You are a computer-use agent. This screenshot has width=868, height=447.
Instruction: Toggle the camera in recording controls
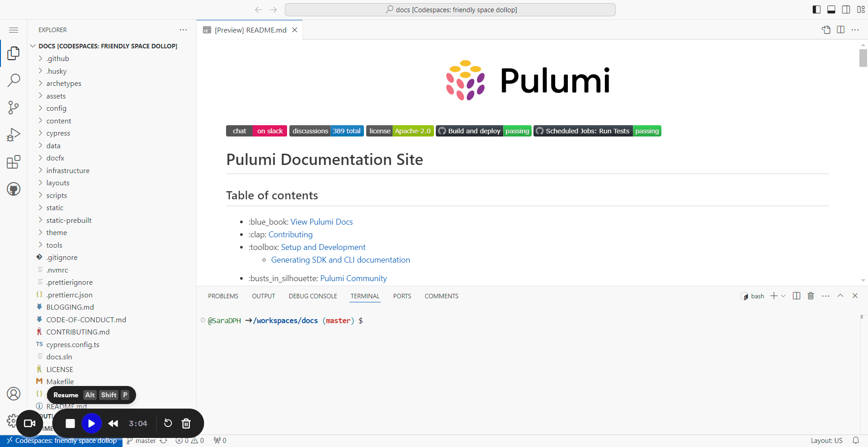tap(30, 423)
